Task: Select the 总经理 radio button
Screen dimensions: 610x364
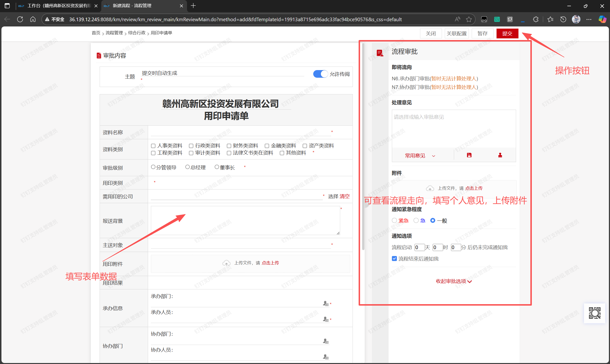Action: [x=187, y=167]
